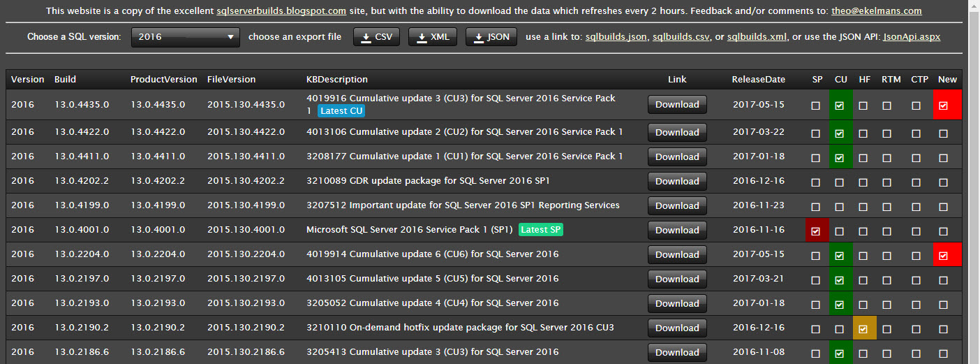
Task: Toggle New checkbox for build 13.0.4435.0
Action: (x=944, y=106)
